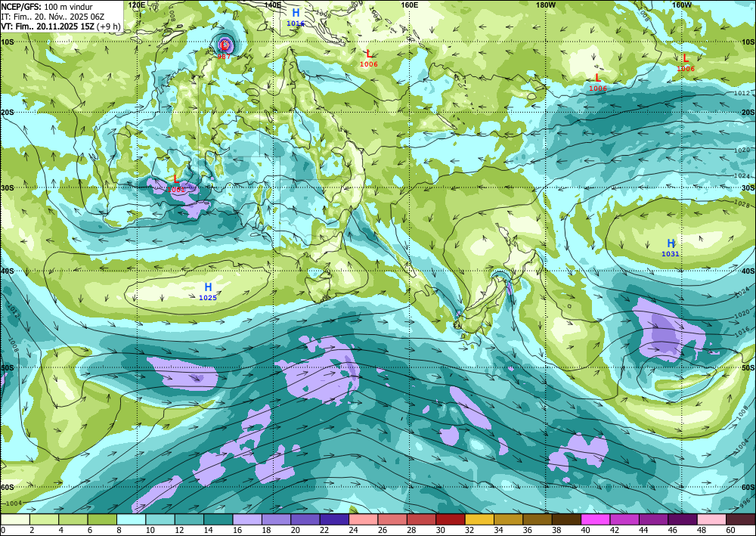Click the blue H marked 1025

pos(208,288)
